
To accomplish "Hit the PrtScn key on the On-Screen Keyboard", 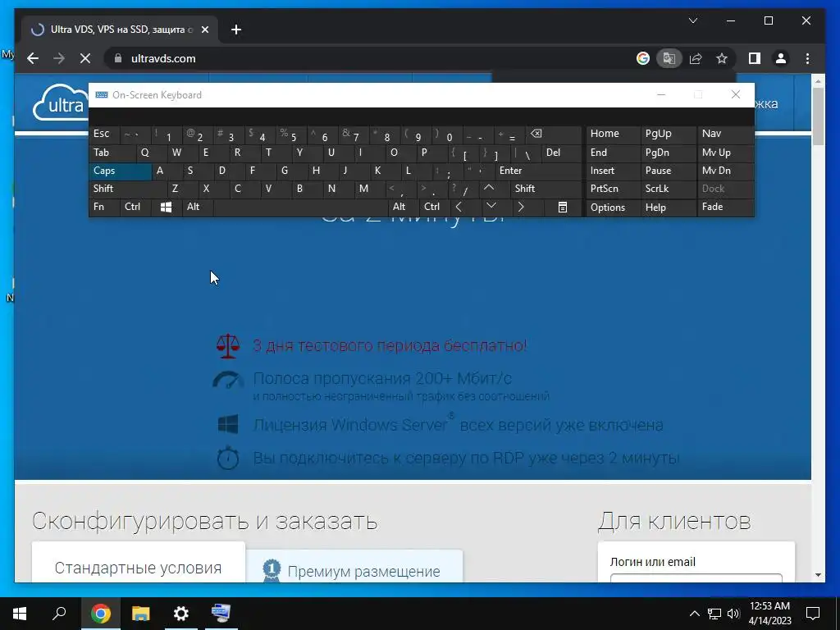I will click(x=613, y=189).
